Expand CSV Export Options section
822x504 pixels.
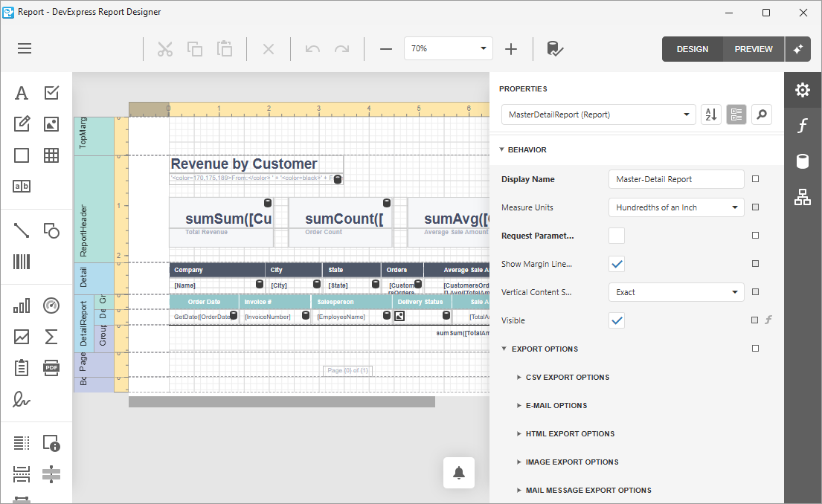[x=567, y=378]
